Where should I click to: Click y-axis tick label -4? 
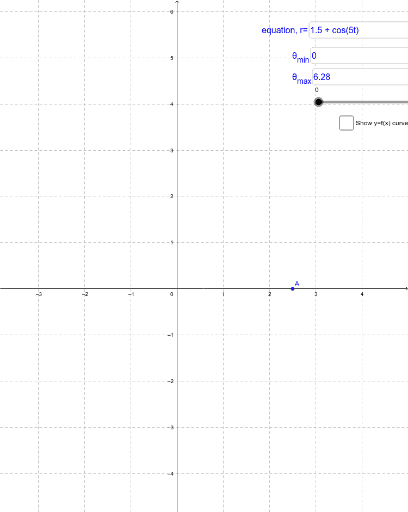point(171,474)
